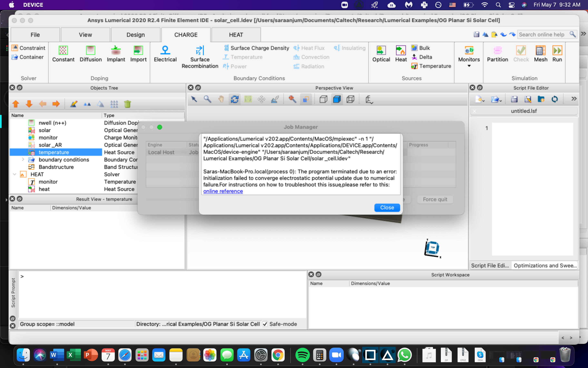Open the Zoom app from dock

[x=336, y=355]
